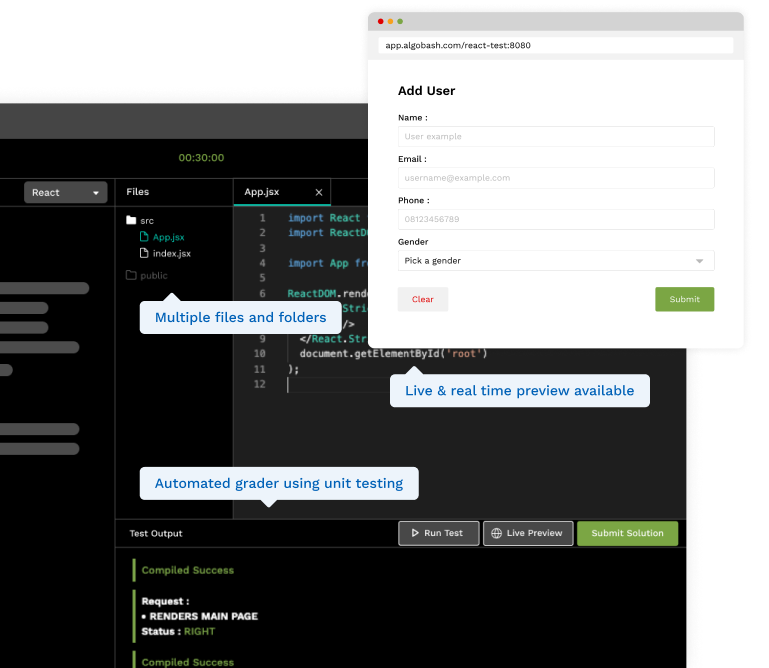Close the App.jsx editor tab
The width and height of the screenshot is (769, 668).
(319, 192)
